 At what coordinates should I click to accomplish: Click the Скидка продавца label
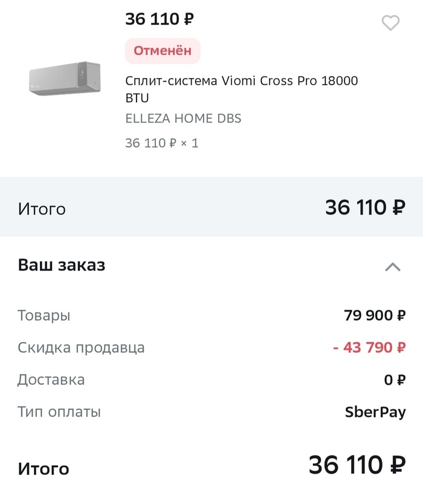click(x=81, y=347)
